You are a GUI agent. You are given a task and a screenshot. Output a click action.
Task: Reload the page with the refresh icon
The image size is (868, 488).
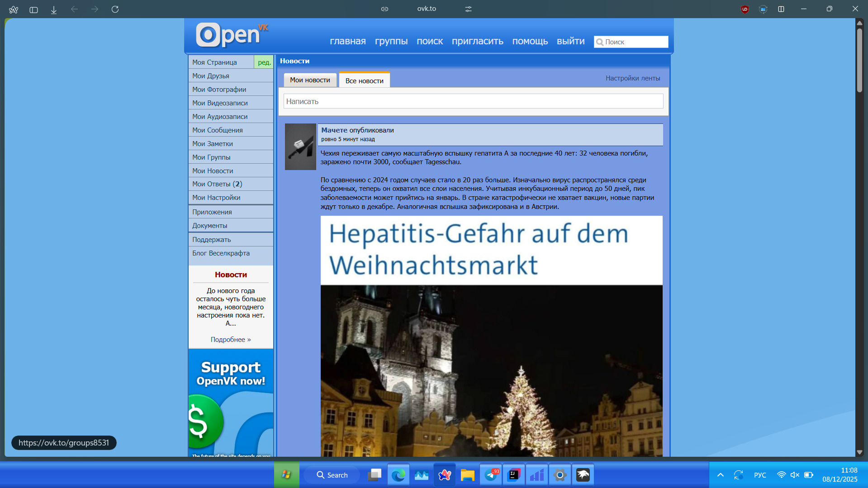coord(115,9)
